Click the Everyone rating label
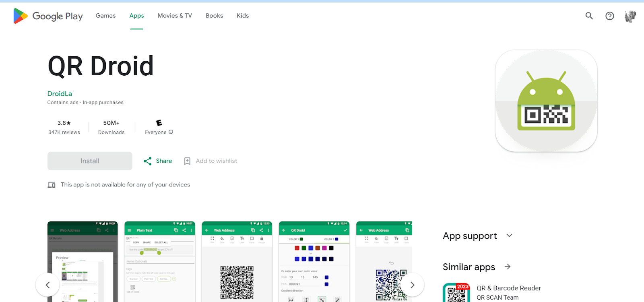Image resolution: width=644 pixels, height=302 pixels. 155,132
